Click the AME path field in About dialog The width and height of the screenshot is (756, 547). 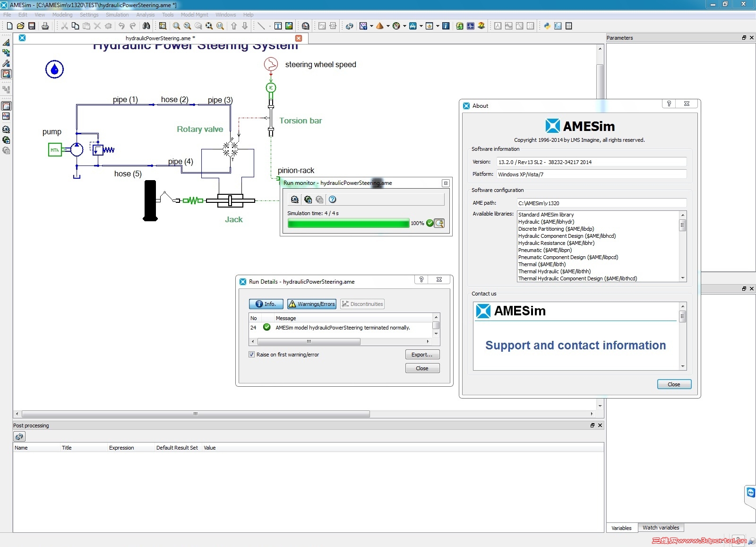click(601, 203)
